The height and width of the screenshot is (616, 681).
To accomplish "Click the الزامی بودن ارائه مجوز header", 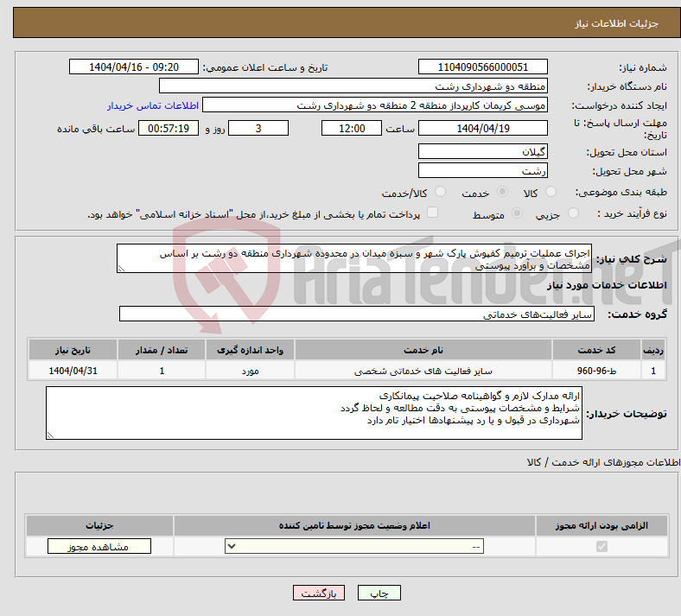I will pyautogui.click(x=601, y=525).
